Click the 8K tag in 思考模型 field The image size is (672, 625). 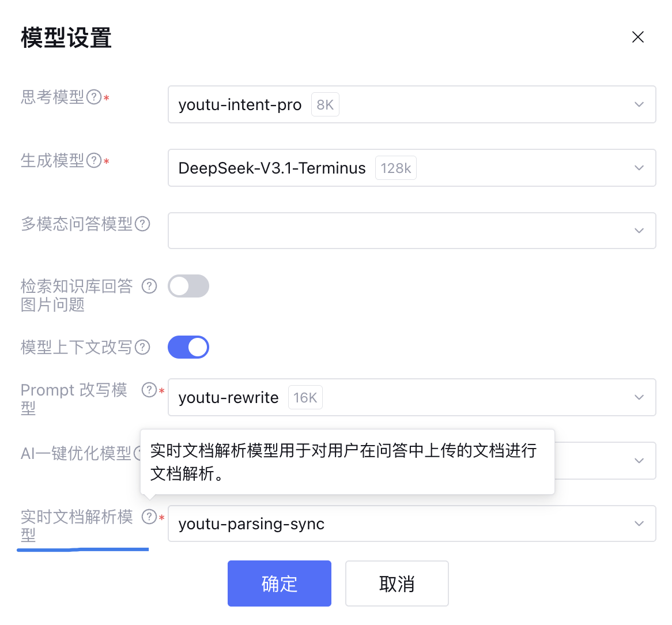pyautogui.click(x=325, y=105)
